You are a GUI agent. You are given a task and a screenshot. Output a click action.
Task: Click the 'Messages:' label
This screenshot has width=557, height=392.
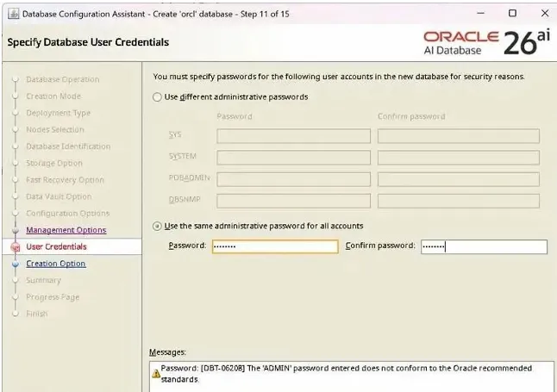click(167, 352)
